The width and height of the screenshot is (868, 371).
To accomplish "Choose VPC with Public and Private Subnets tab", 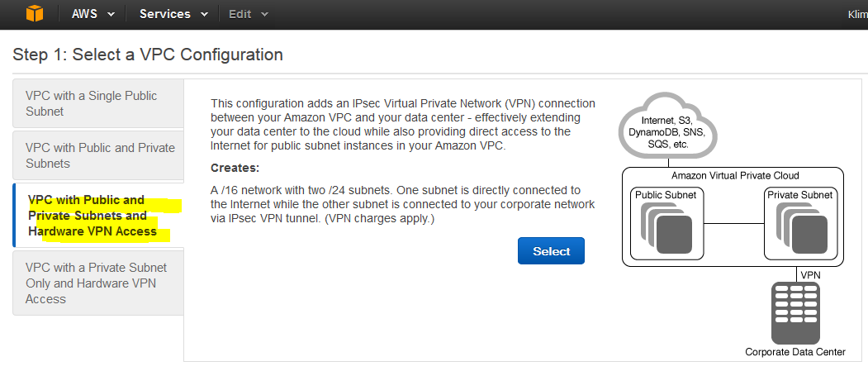I will click(98, 155).
